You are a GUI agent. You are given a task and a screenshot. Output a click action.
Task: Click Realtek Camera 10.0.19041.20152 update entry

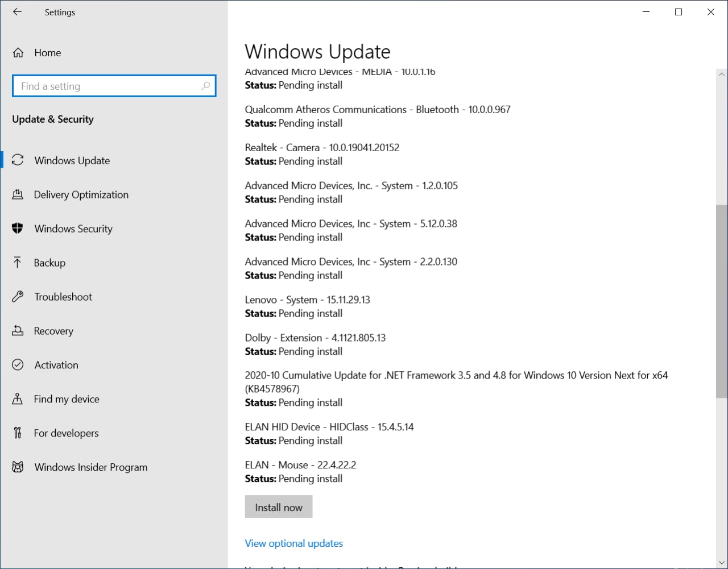(322, 148)
